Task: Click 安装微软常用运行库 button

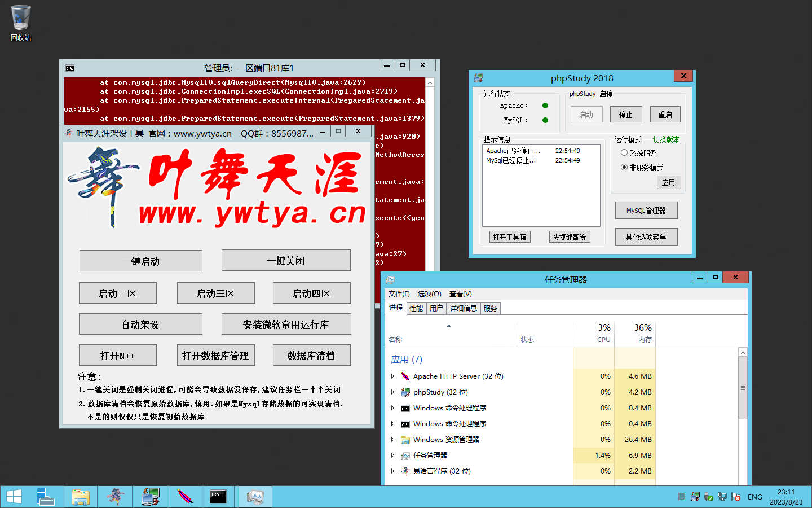Action: pos(286,324)
